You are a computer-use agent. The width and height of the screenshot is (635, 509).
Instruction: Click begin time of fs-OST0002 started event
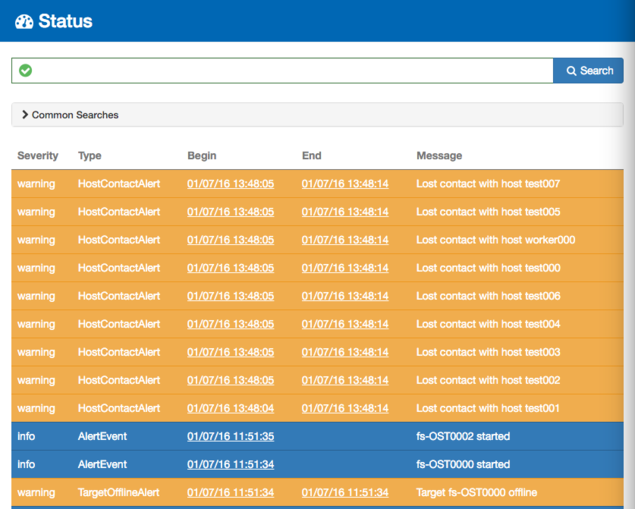(x=230, y=436)
